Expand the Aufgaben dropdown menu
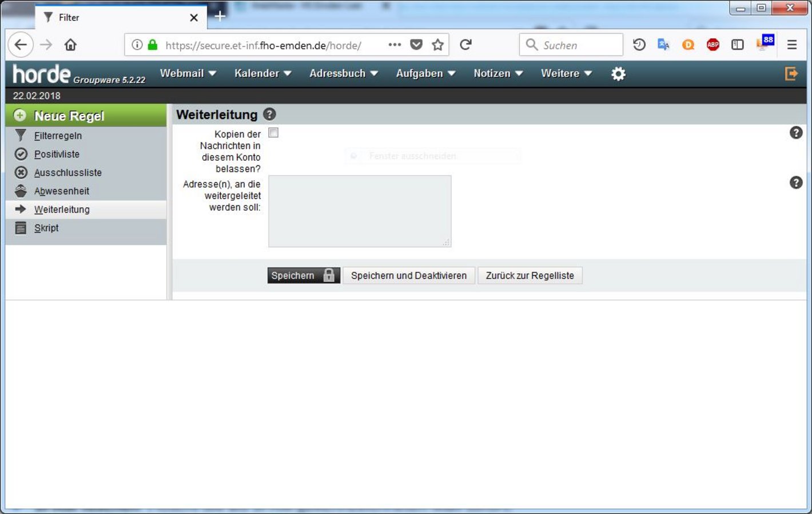The image size is (812, 514). 426,73
